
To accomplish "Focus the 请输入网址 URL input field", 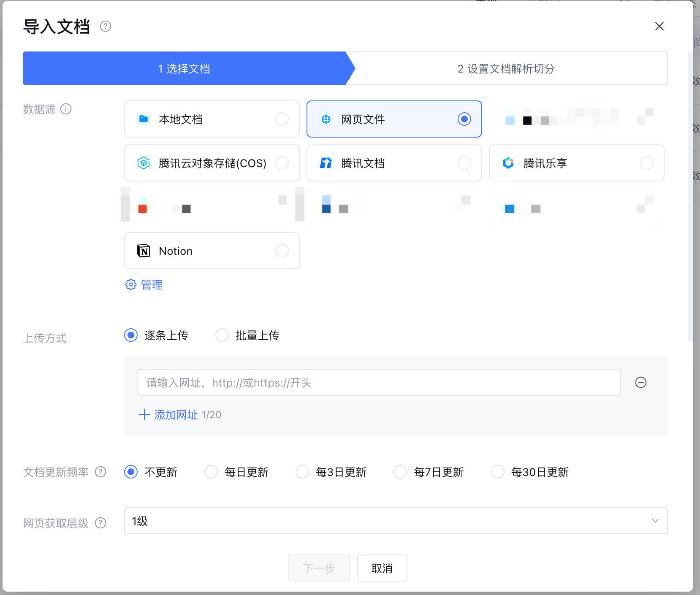I will [379, 382].
